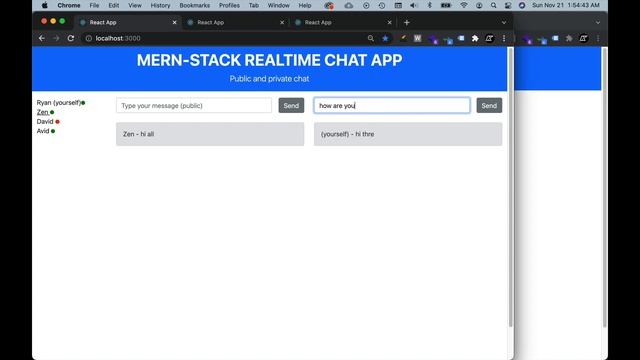The height and width of the screenshot is (360, 640).
Task: Switch to the first React App tab
Action: click(x=127, y=22)
